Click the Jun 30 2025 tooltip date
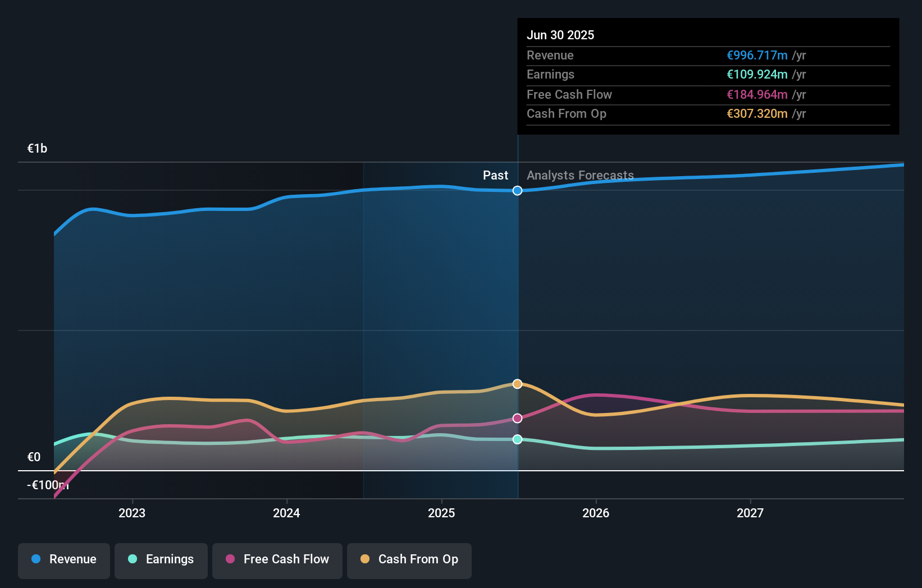 pyautogui.click(x=560, y=35)
